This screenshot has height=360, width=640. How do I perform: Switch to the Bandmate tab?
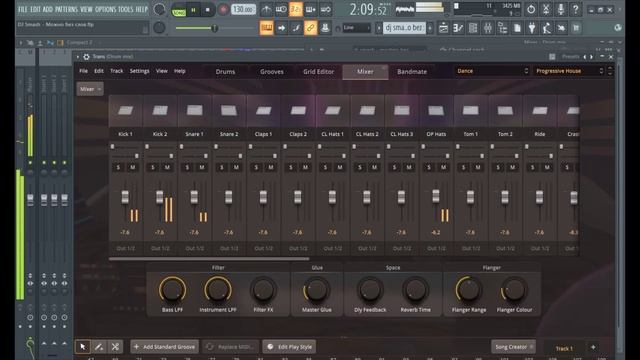[412, 71]
